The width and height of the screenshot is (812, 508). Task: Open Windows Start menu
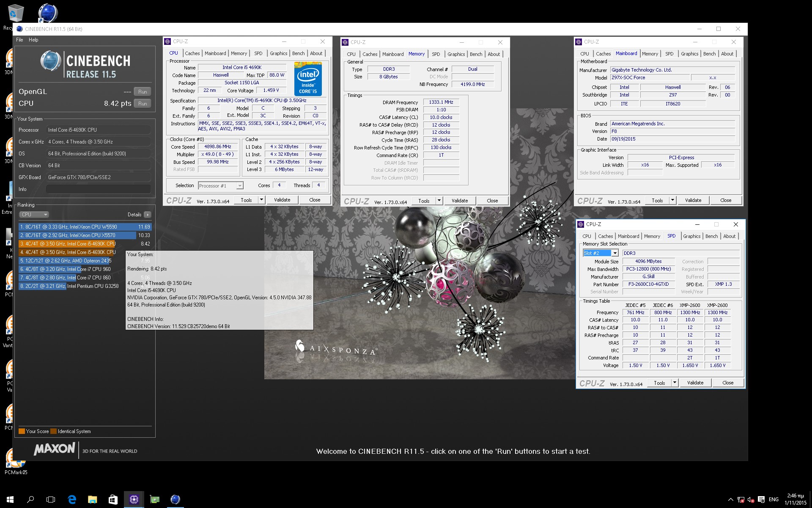pos(10,500)
